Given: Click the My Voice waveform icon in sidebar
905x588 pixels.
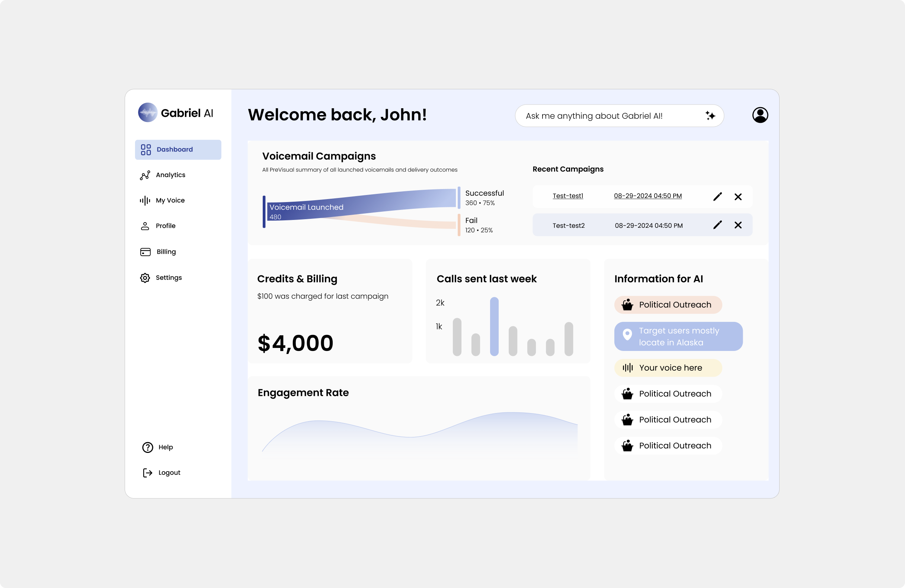Looking at the screenshot, I should (145, 201).
